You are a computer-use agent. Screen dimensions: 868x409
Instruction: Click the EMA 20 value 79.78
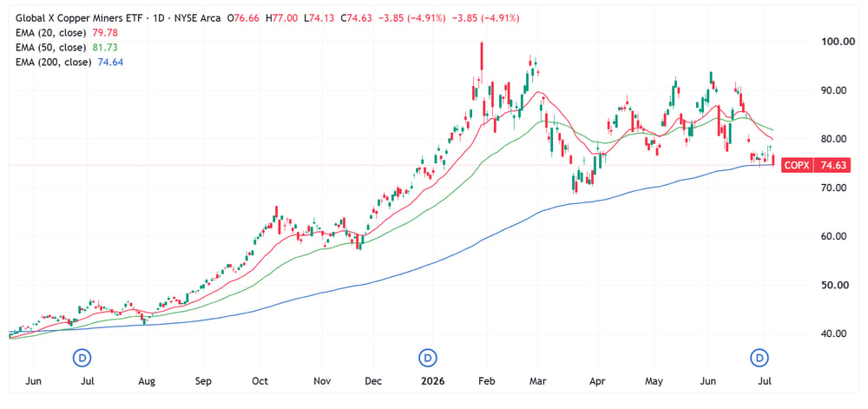[x=107, y=33]
